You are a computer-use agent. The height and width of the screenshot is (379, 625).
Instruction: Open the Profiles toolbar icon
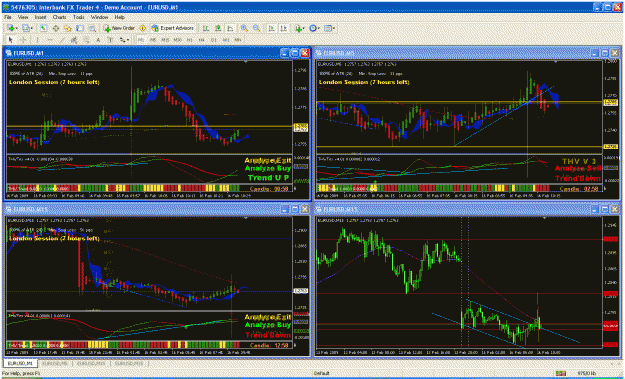pos(26,28)
